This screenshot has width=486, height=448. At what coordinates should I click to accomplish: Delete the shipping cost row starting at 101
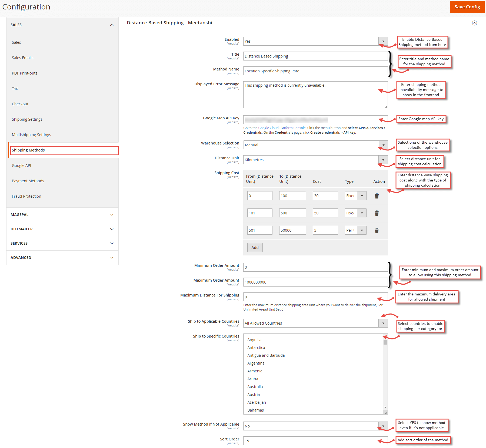[x=377, y=213]
